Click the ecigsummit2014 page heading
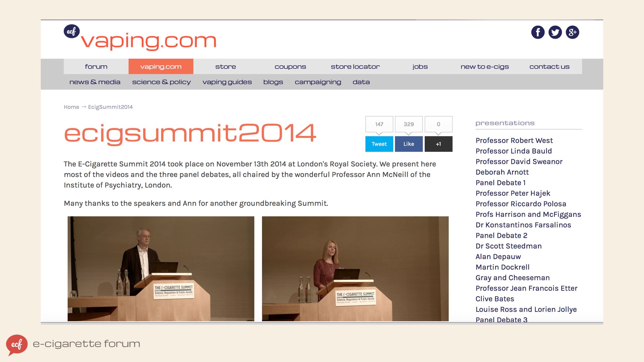Image resolution: width=644 pixels, height=362 pixels. [190, 134]
